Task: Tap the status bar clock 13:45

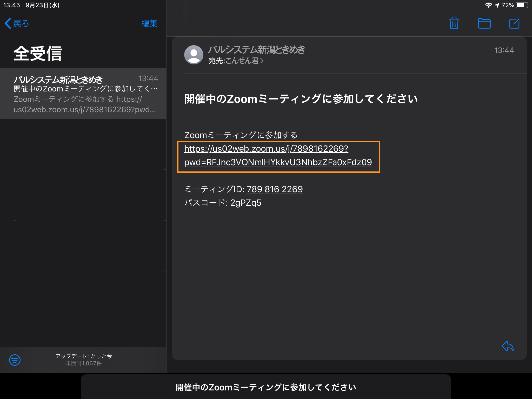Action: [x=11, y=5]
